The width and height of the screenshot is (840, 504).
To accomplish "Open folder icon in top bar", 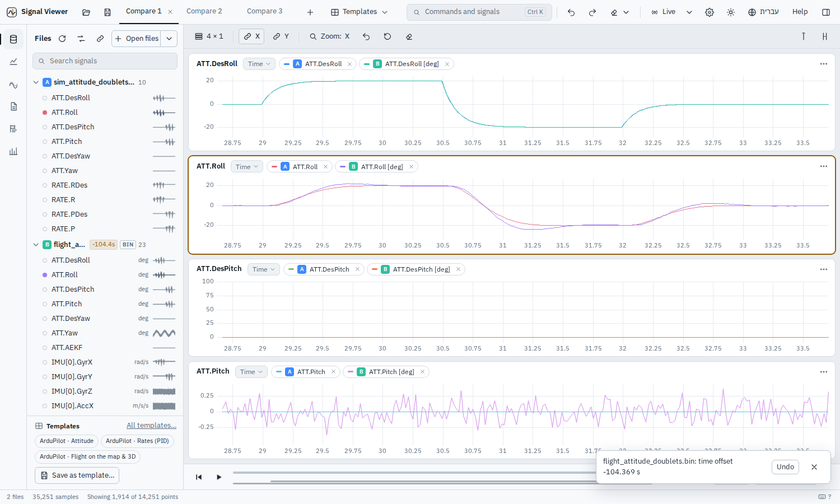I will (86, 12).
